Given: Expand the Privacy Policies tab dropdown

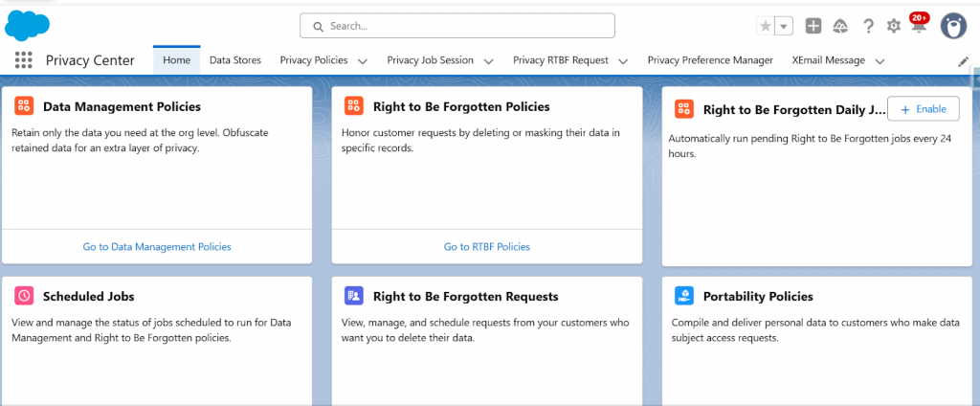Looking at the screenshot, I should pos(363,61).
